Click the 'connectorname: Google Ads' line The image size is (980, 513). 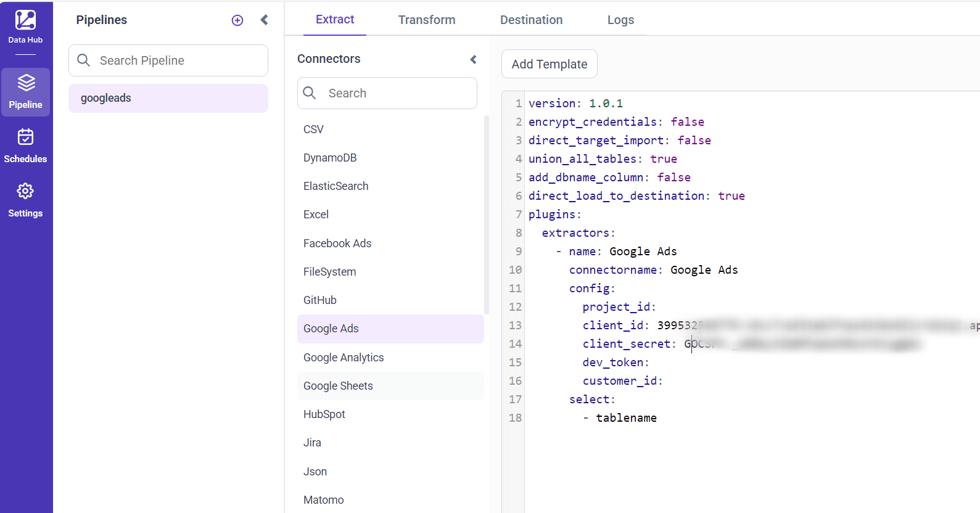(653, 270)
